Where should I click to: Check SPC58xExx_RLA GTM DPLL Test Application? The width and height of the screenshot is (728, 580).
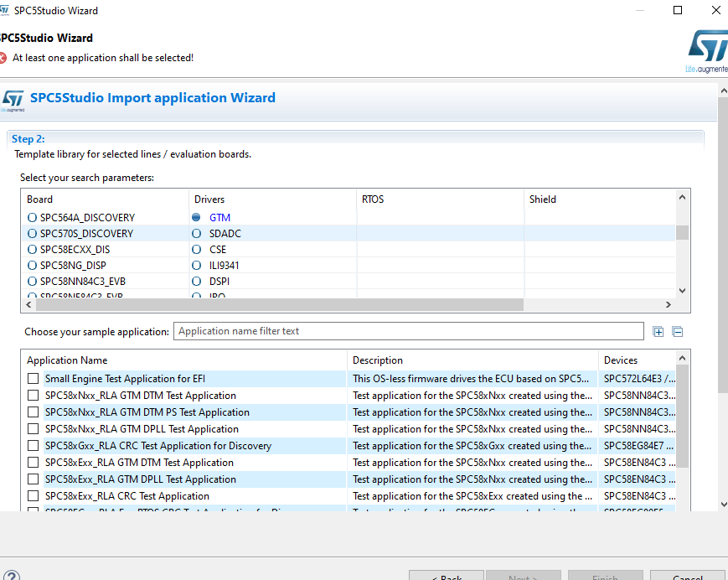33,479
